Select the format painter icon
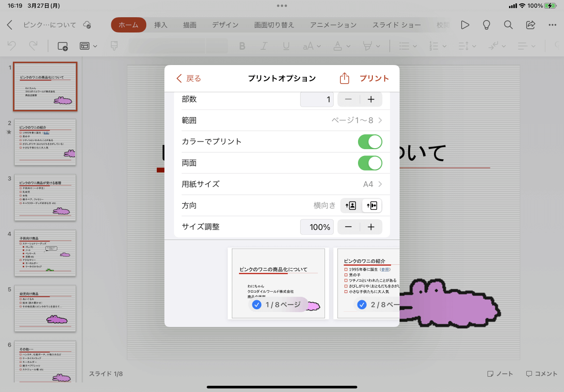 pyautogui.click(x=114, y=46)
